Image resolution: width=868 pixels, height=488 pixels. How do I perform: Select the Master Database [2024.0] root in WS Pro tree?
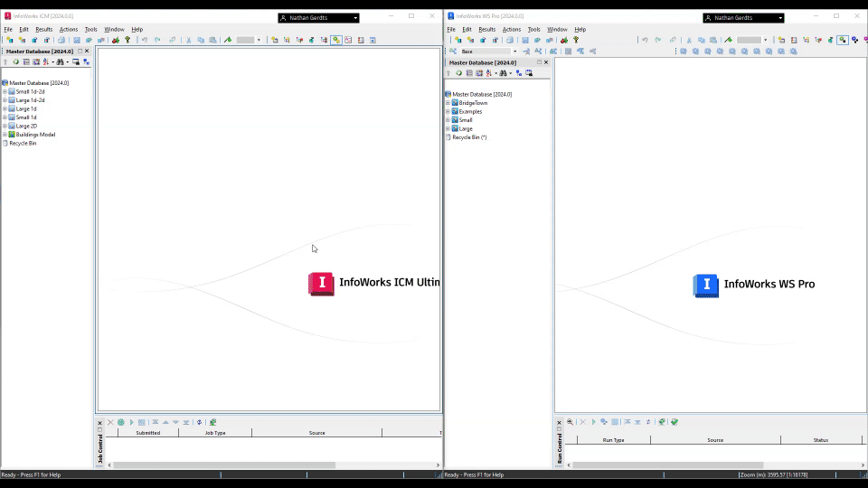482,95
